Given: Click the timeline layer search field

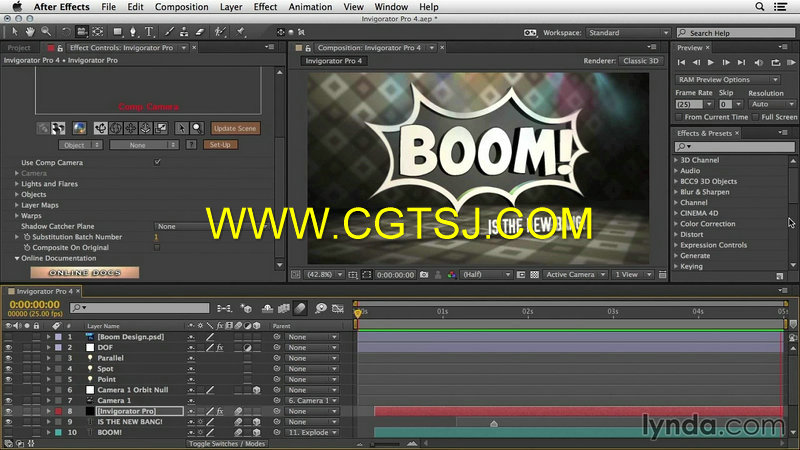Looking at the screenshot, I should [140, 308].
